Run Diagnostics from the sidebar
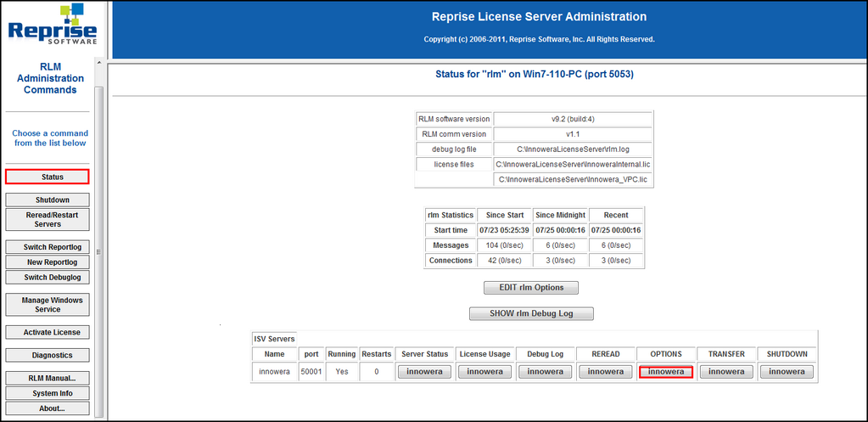This screenshot has width=868, height=422. click(x=47, y=355)
